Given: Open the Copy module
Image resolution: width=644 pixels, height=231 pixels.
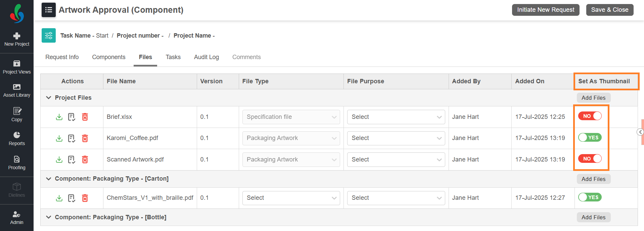Looking at the screenshot, I should 17,114.
